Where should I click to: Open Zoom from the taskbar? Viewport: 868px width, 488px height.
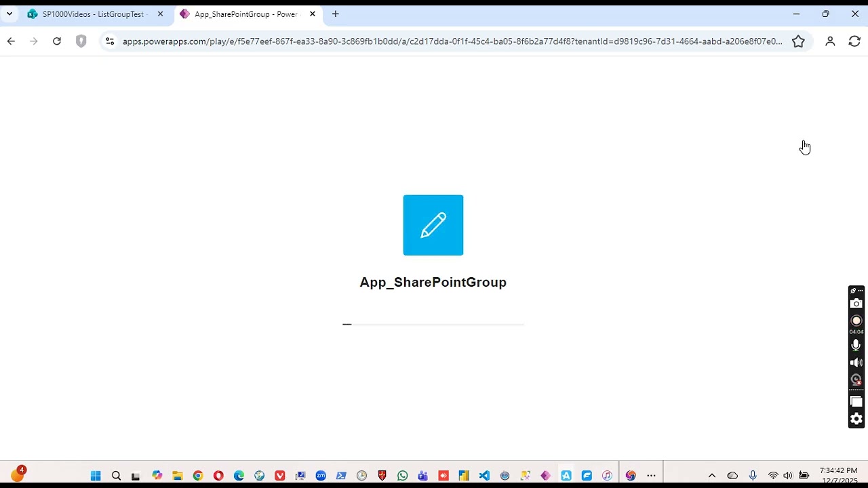pos(321,476)
